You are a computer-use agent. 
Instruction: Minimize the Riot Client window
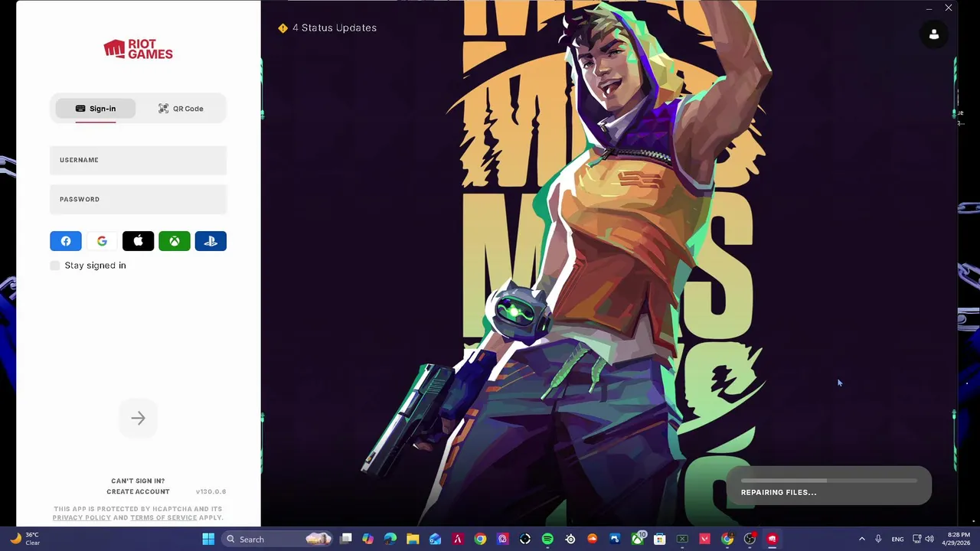(x=929, y=8)
